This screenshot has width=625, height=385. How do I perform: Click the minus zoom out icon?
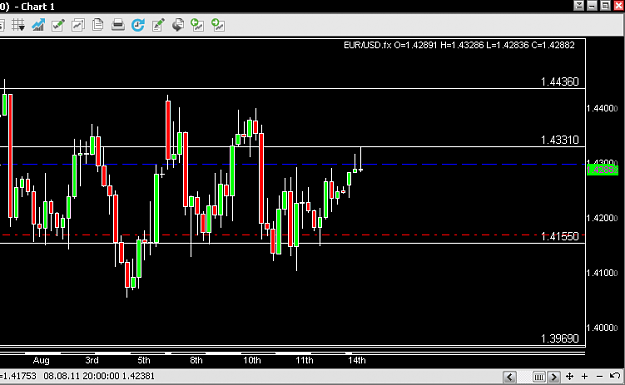point(599,376)
